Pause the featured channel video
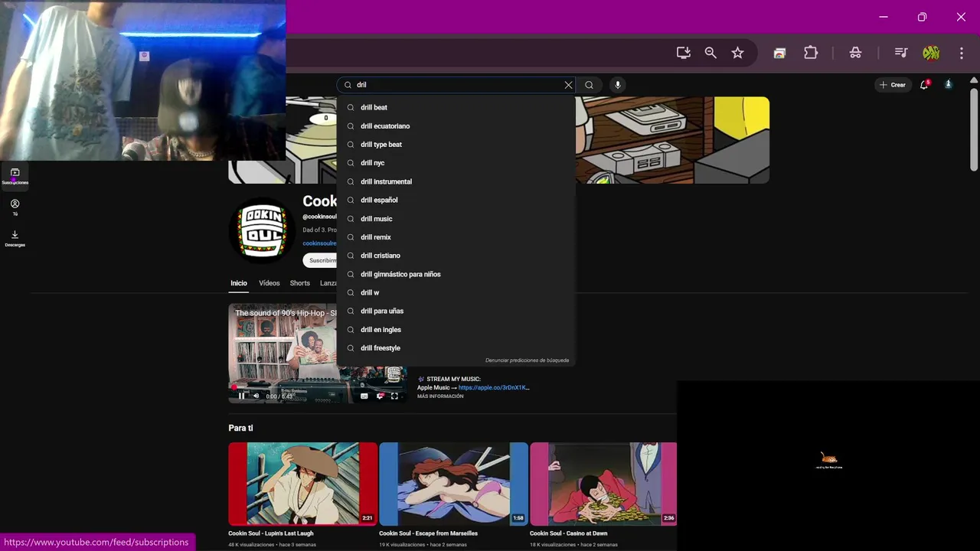The image size is (980, 551). (241, 396)
